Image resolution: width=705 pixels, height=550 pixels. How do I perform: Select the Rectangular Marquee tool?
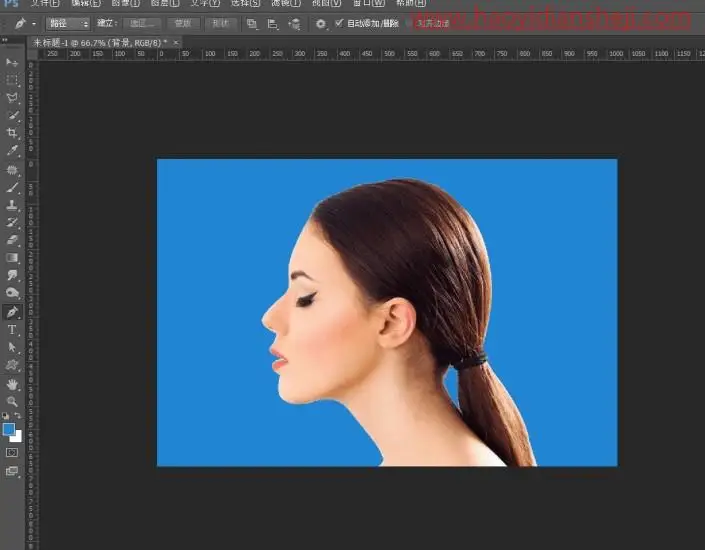(12, 80)
